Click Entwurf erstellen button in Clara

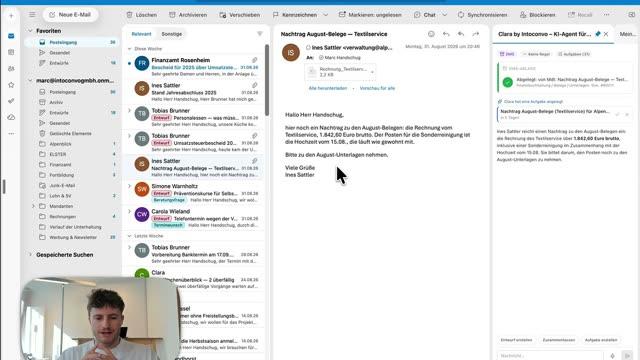[x=516, y=340]
